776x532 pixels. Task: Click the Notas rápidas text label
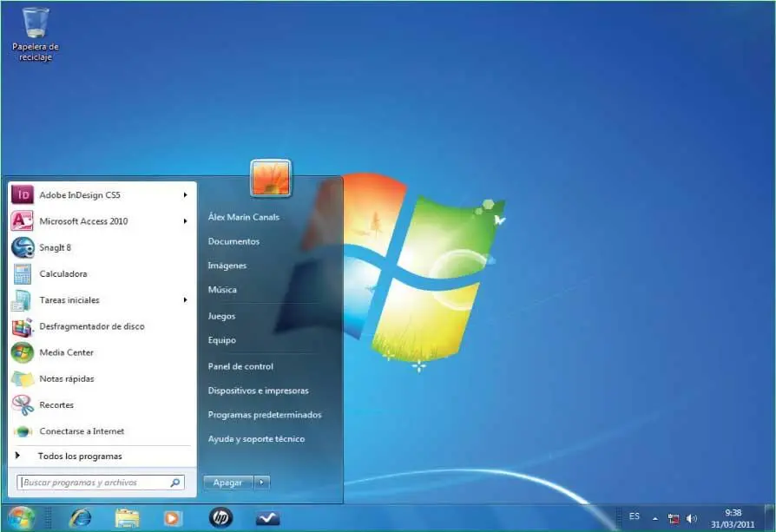pos(67,378)
